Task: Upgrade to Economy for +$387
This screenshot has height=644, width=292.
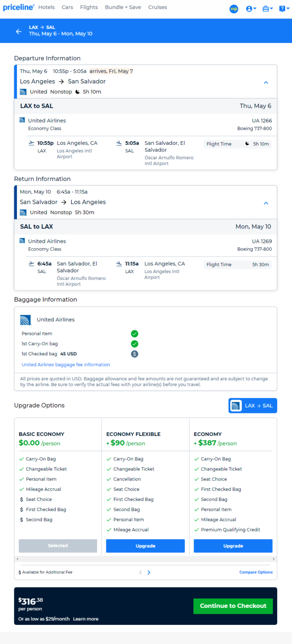Action: point(233,545)
